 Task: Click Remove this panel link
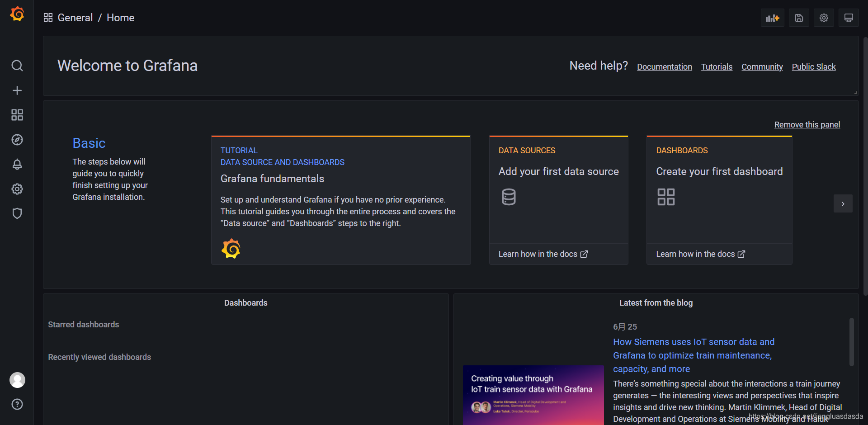tap(807, 125)
